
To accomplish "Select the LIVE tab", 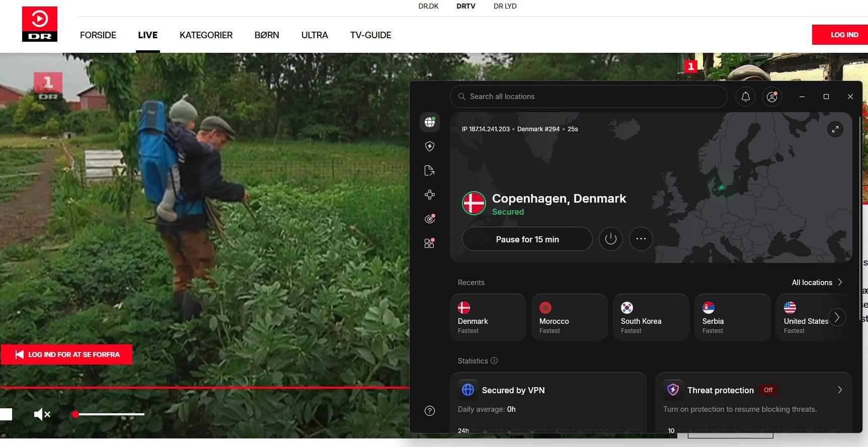I will click(x=148, y=35).
